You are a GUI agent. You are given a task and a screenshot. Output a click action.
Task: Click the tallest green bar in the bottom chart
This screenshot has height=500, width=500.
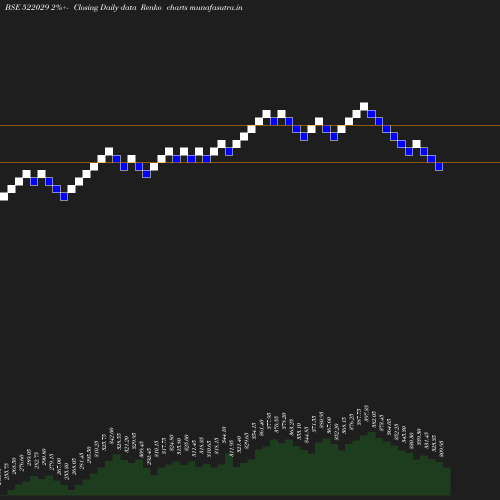371,463
